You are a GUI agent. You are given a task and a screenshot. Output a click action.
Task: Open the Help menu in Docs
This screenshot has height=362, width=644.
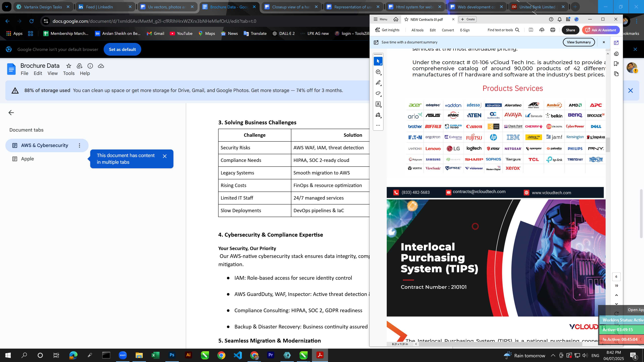tap(85, 73)
